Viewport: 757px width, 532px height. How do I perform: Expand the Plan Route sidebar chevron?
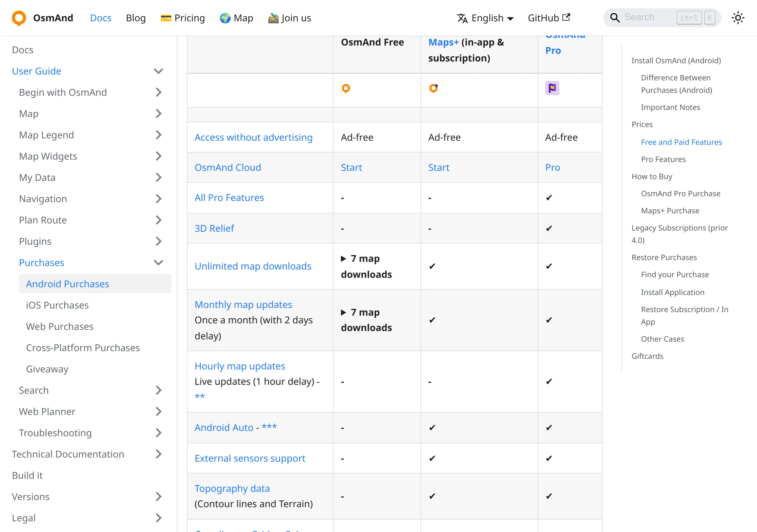pos(158,220)
